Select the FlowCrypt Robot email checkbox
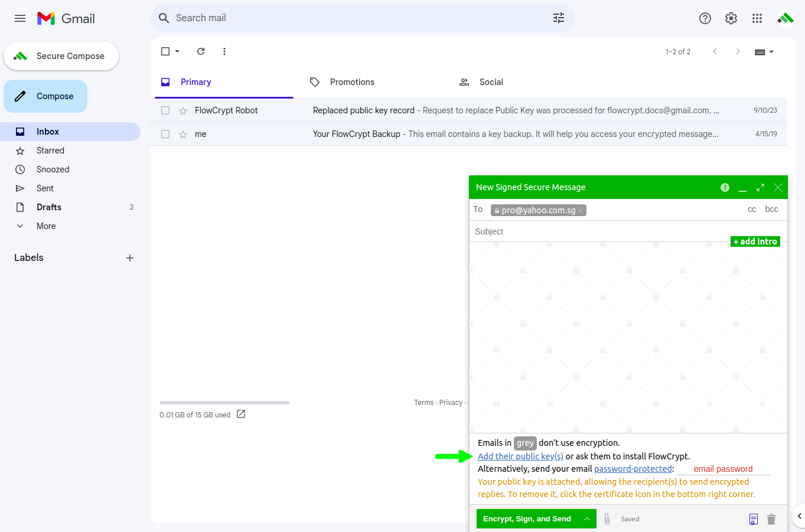805x532 pixels. 165,110
